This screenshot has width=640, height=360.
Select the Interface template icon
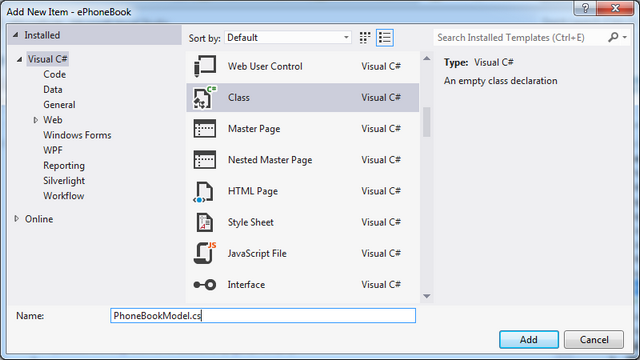204,284
